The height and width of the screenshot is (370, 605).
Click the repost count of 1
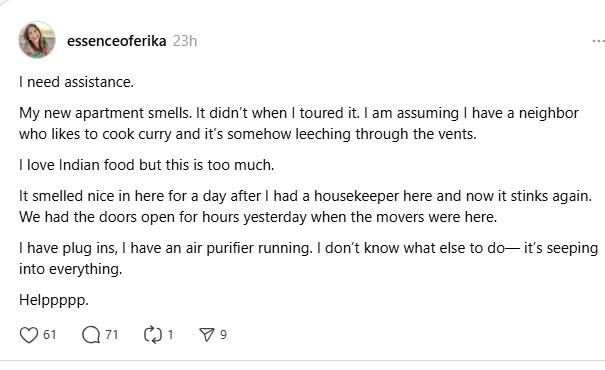pyautogui.click(x=170, y=335)
